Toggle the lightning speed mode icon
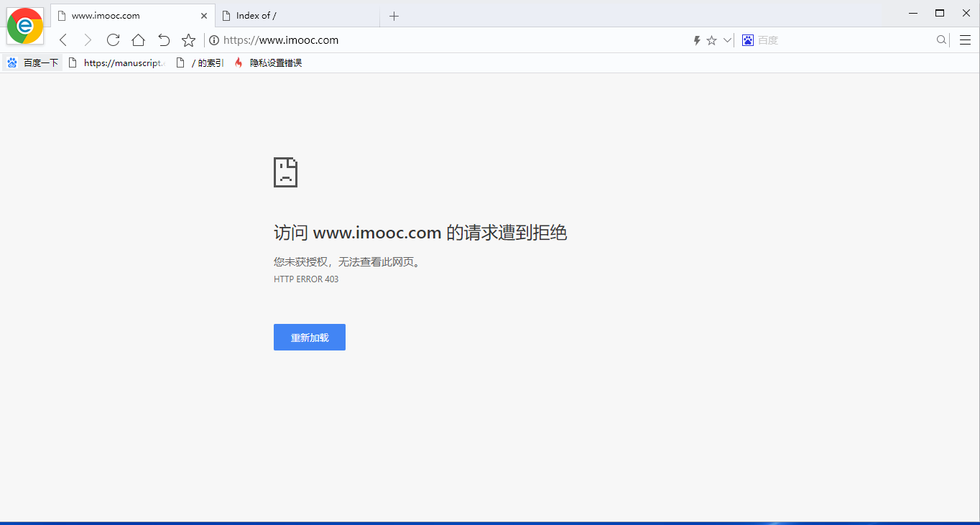Image resolution: width=980 pixels, height=525 pixels. tap(695, 40)
